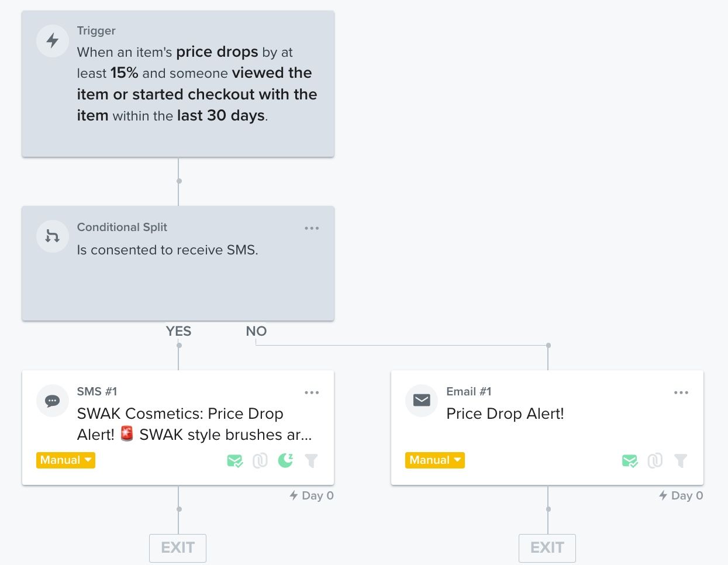The height and width of the screenshot is (565, 728).
Task: Click the UTM tracking link icon on Email #1
Action: [655, 461]
